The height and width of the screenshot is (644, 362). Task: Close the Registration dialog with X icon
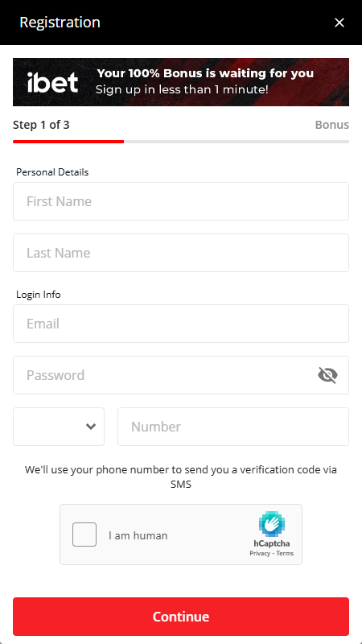point(339,23)
